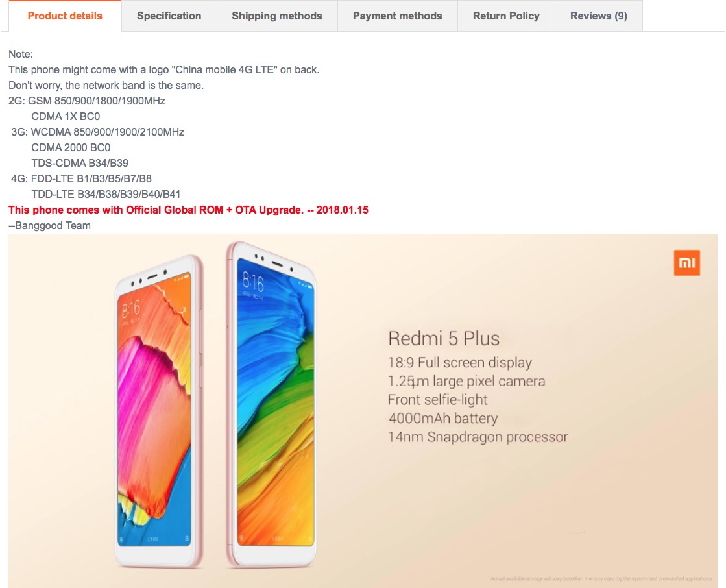Screen dimensions: 726x588
Task: View the Return Policy tab
Action: point(506,16)
